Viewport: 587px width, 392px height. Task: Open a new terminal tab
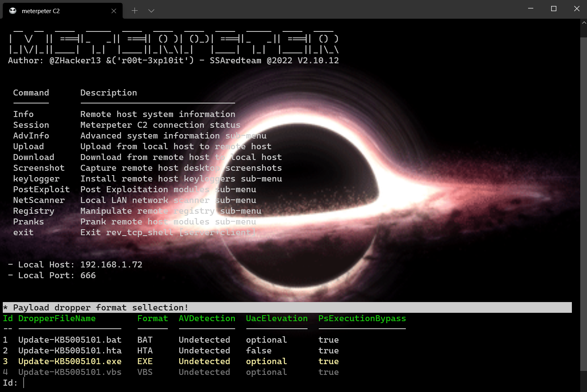[135, 11]
